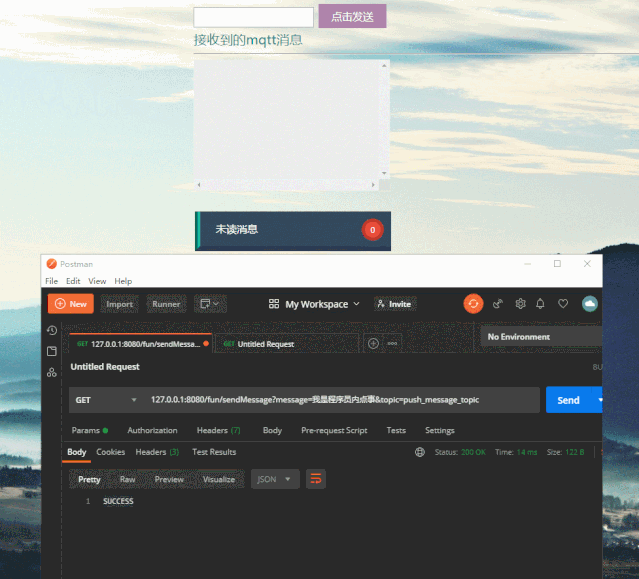Click the Postman logo in title bar
Viewport: 639px width, 579px height.
tap(52, 264)
